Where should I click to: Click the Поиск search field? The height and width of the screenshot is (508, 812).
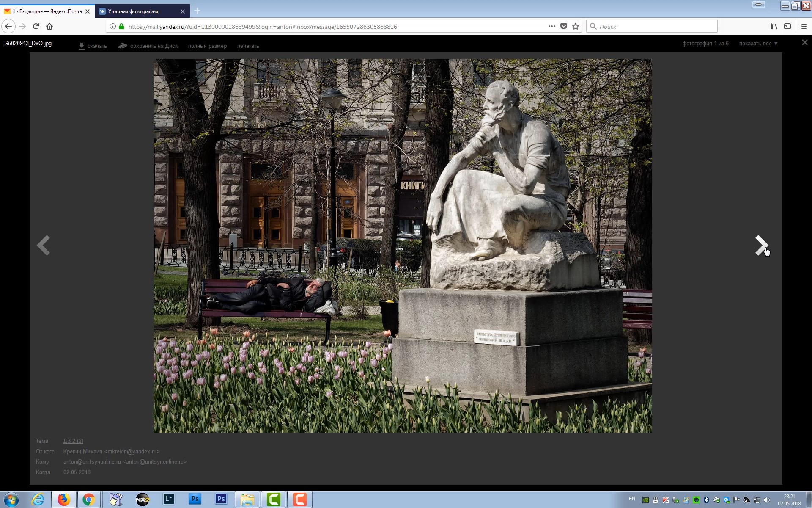[x=652, y=26]
